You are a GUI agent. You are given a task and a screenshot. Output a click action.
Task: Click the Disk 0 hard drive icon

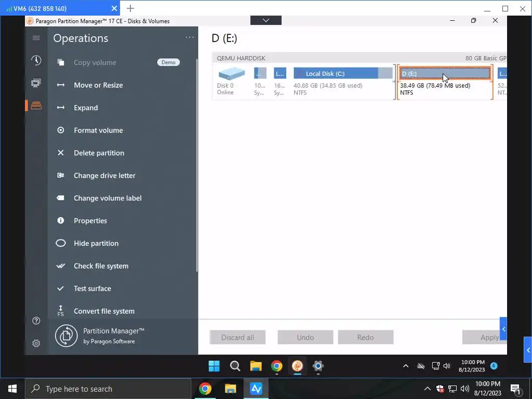[x=231, y=73]
